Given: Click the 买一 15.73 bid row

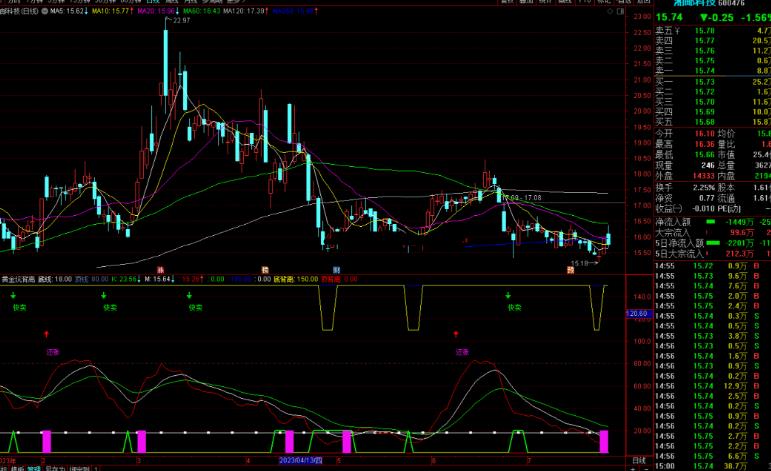Looking at the screenshot, I should 713,82.
